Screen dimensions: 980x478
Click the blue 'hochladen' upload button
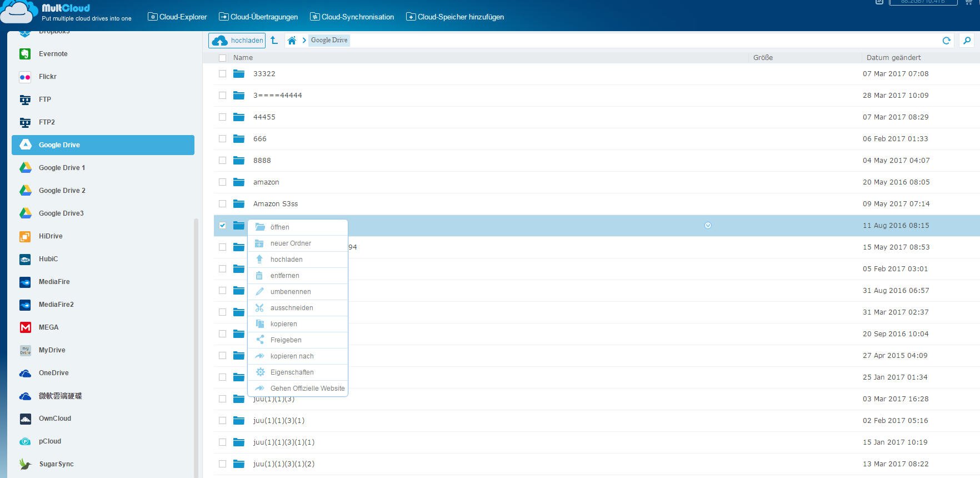pos(237,41)
